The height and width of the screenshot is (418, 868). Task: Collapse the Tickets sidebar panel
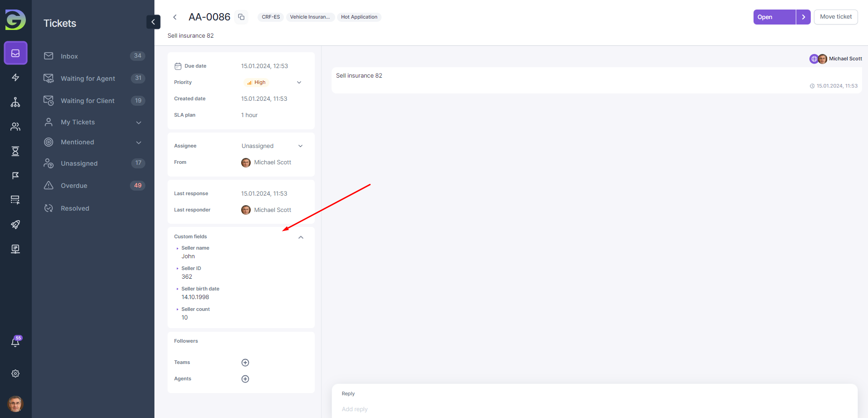(153, 22)
